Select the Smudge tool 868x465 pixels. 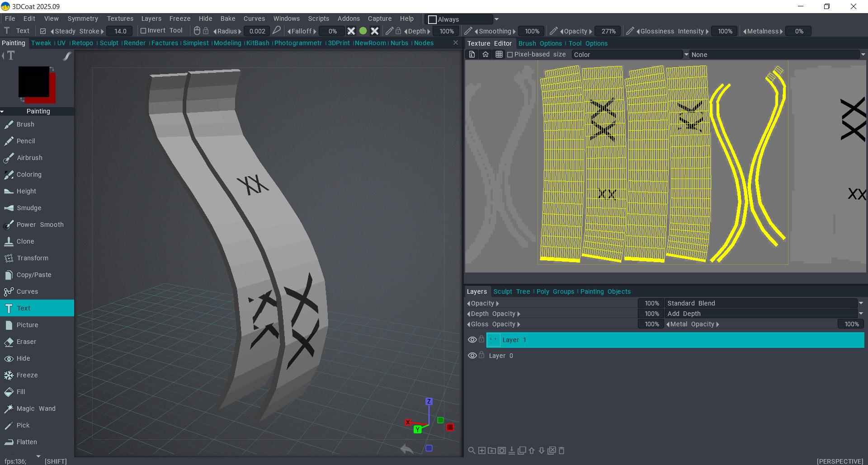tap(29, 208)
